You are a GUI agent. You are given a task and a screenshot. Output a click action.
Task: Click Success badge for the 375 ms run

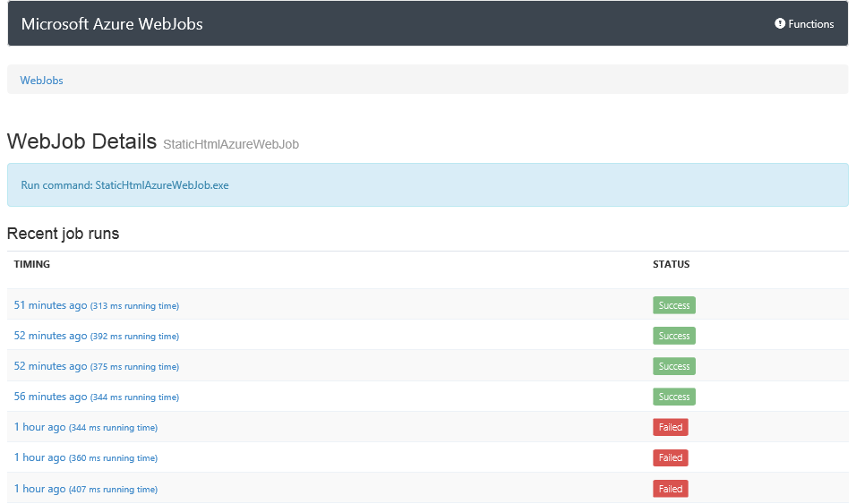(673, 366)
